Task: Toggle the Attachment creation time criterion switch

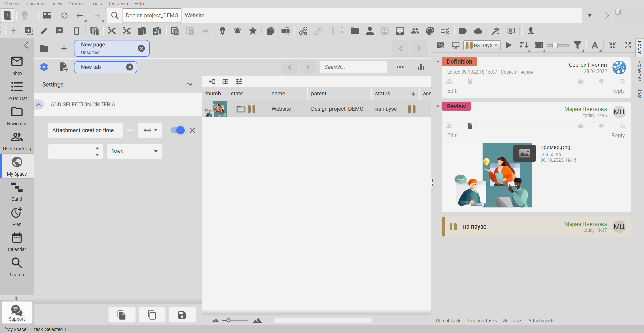Action: [177, 130]
